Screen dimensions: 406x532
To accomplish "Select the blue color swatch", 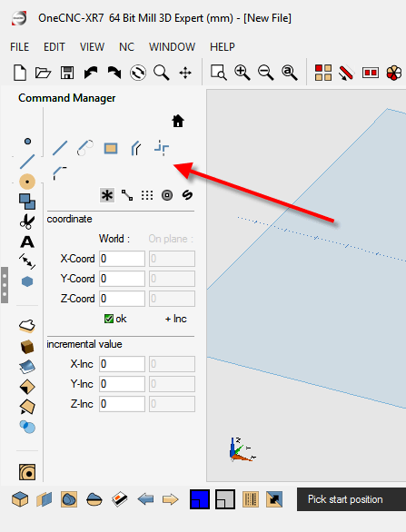I will [x=200, y=499].
